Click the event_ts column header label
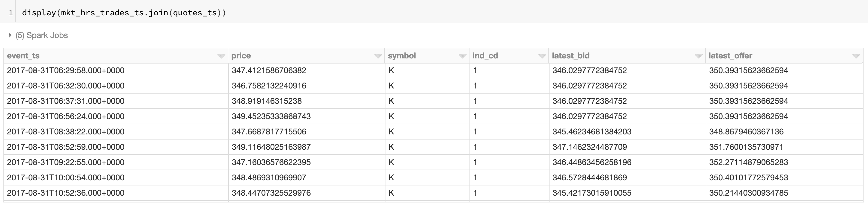This screenshot has height=207, width=868. pyautogui.click(x=23, y=56)
